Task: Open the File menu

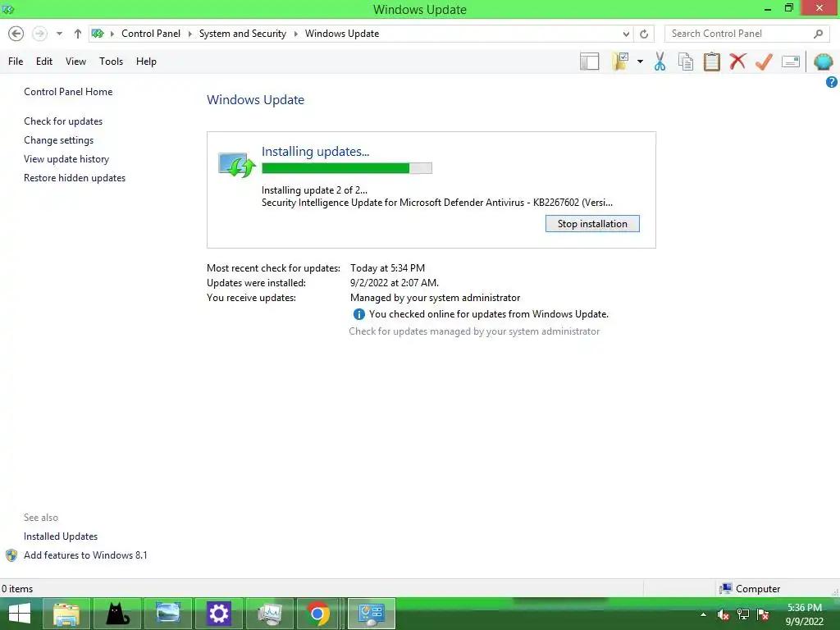Action: click(x=16, y=62)
